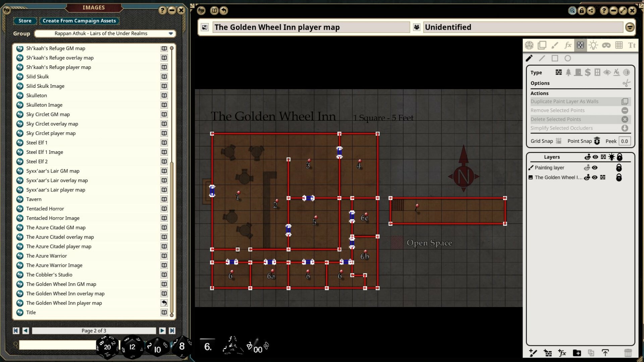The image size is (644, 362).
Task: Switch to the text Tt tab
Action: [632, 45]
